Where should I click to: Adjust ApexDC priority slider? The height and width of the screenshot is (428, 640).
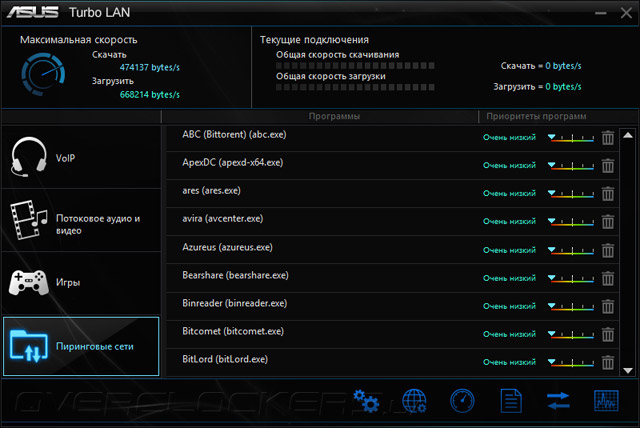571,166
